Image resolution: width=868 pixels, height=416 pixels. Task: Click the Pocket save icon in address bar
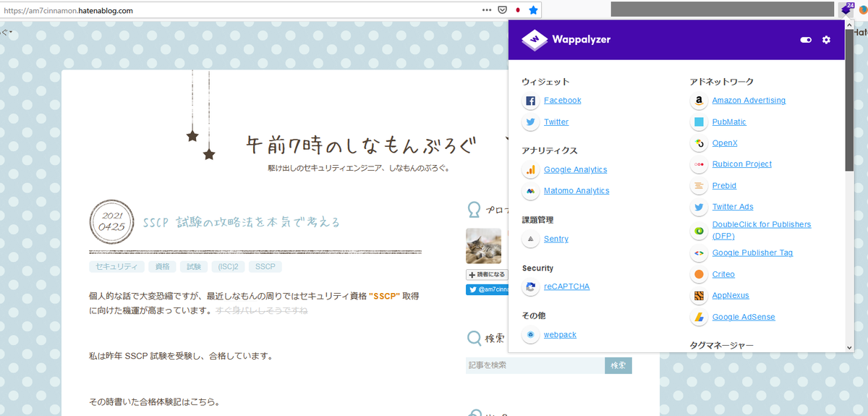coord(502,10)
